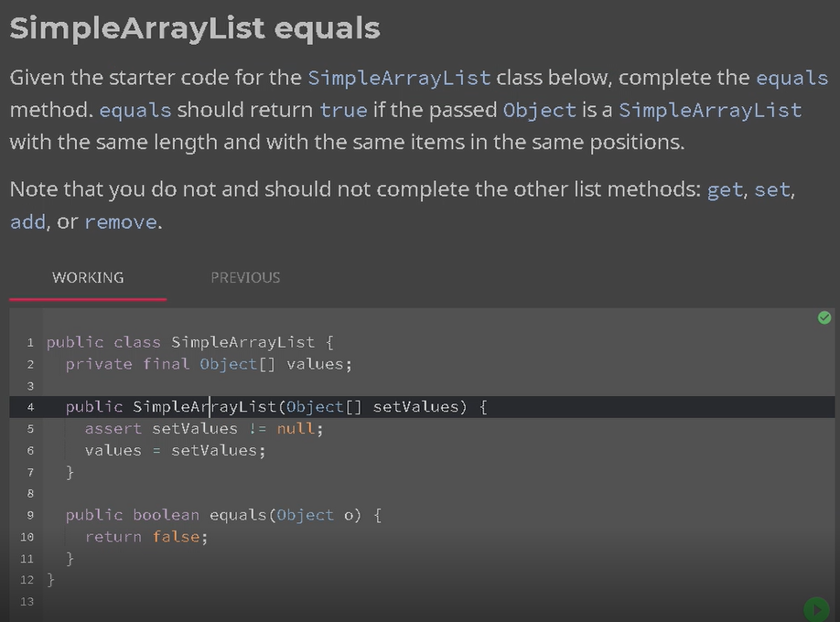Click the assert setValues != null line
The image size is (840, 622).
(204, 429)
